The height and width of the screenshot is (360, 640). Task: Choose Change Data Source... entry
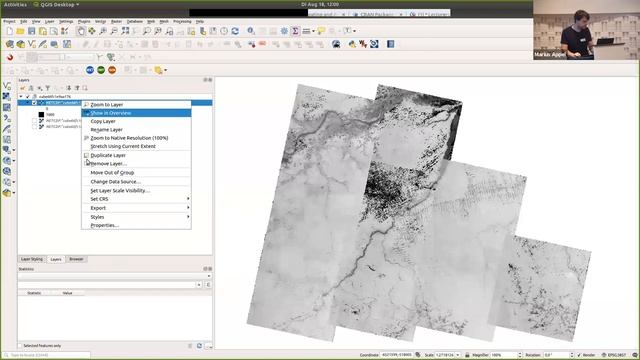click(136, 182)
